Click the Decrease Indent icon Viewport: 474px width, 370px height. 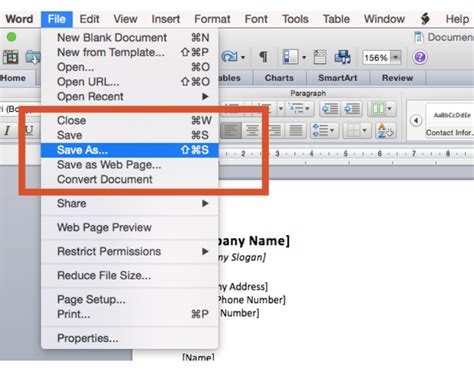(x=330, y=109)
